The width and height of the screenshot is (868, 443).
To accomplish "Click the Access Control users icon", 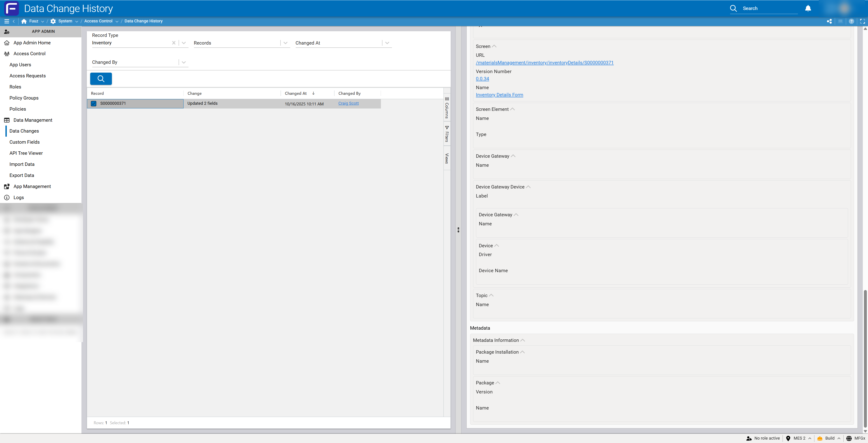I will coord(7,54).
